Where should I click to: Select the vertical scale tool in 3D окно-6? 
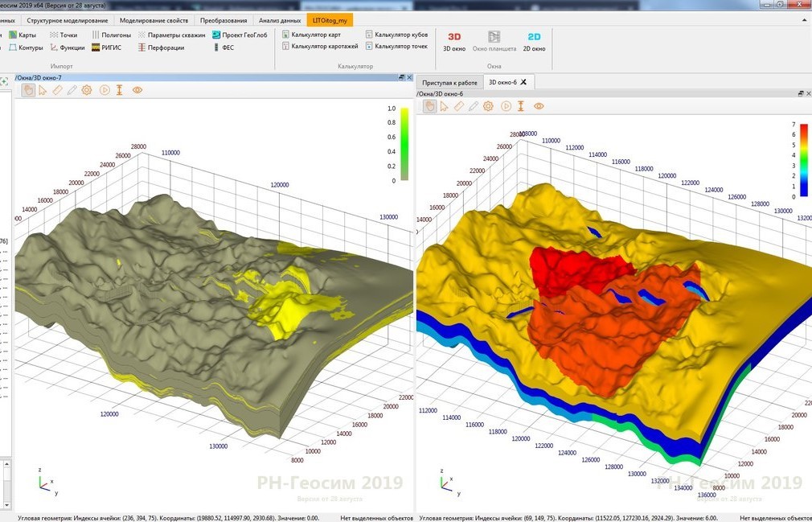[522, 106]
